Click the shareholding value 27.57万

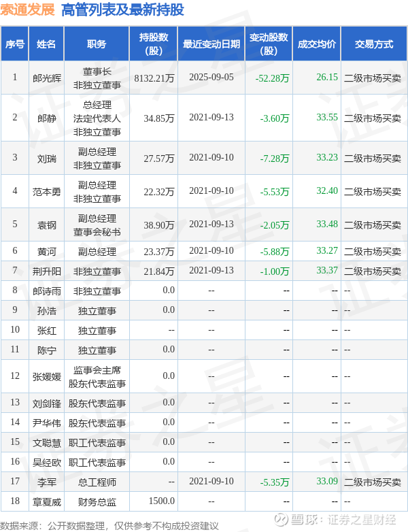[159, 158]
